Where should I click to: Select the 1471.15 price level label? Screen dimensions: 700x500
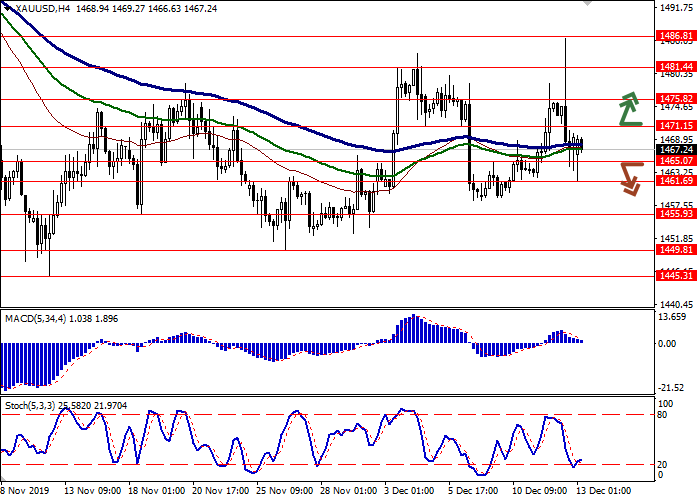tap(676, 126)
